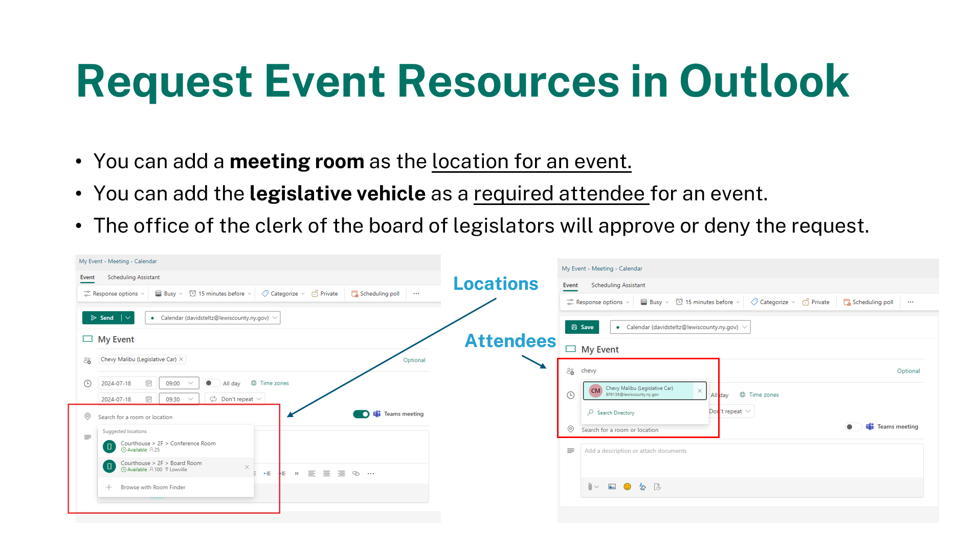Open Don't repeat dropdown in Save window
980x551 pixels.
(731, 411)
